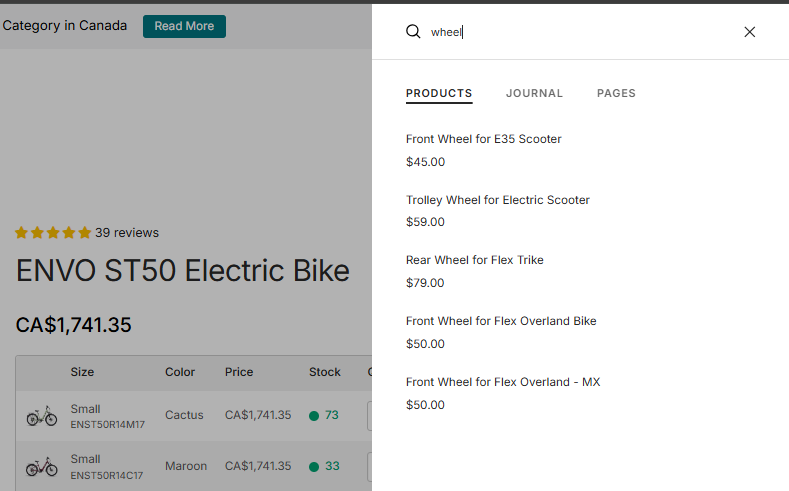
Task: Click the 39 reviews link
Action: [x=127, y=233]
